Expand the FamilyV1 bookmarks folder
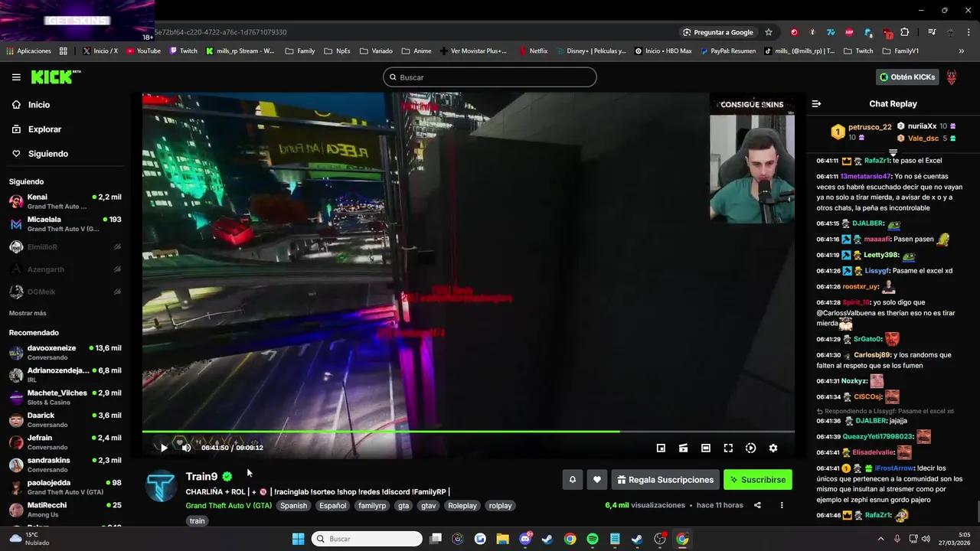The height and width of the screenshot is (551, 980). point(900,51)
